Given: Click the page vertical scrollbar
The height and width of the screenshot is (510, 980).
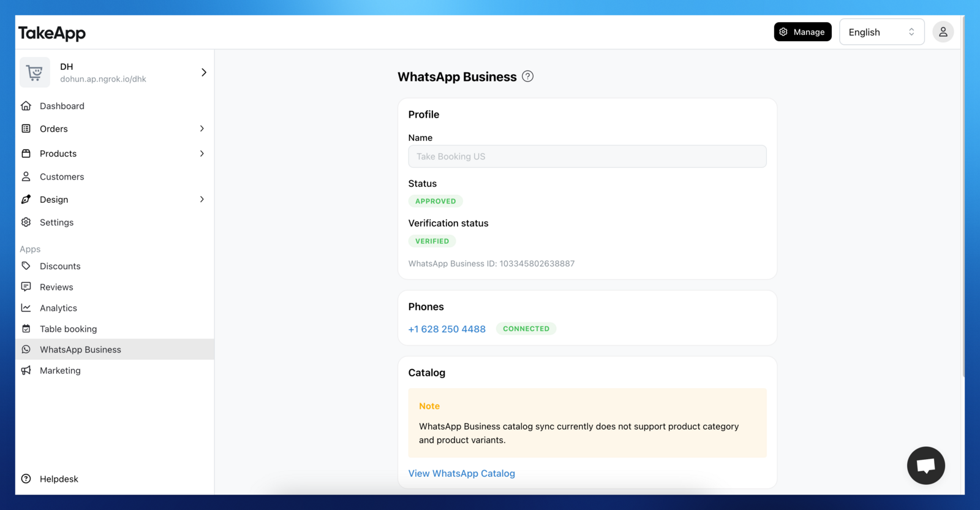Looking at the screenshot, I should [963, 196].
